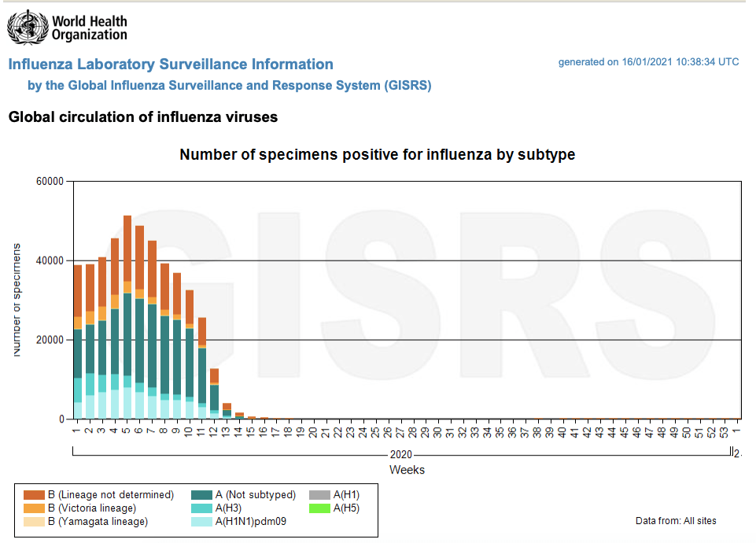Screen dimensions: 756x543
Task: Click the gray A(H1) legend swatch
Action: 320,495
